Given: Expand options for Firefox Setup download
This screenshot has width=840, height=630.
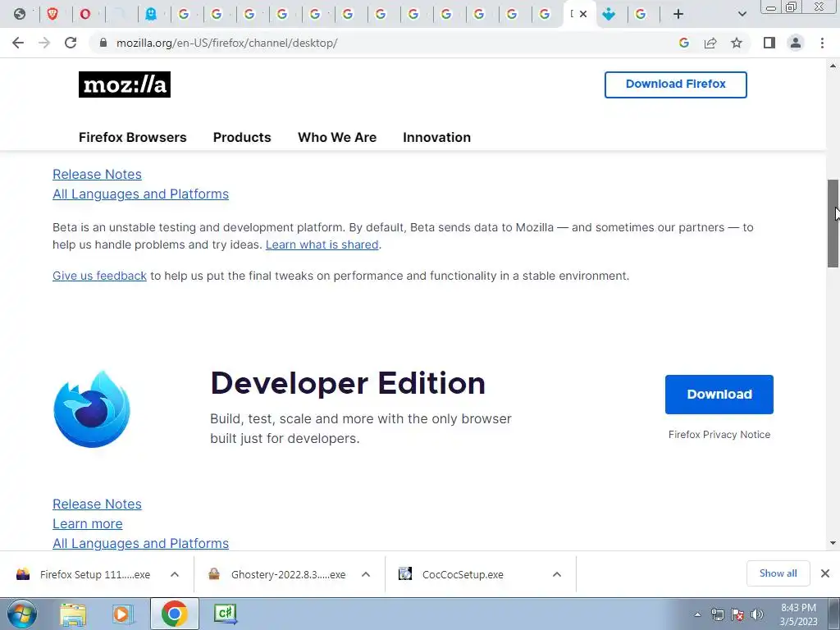Looking at the screenshot, I should coord(175,574).
